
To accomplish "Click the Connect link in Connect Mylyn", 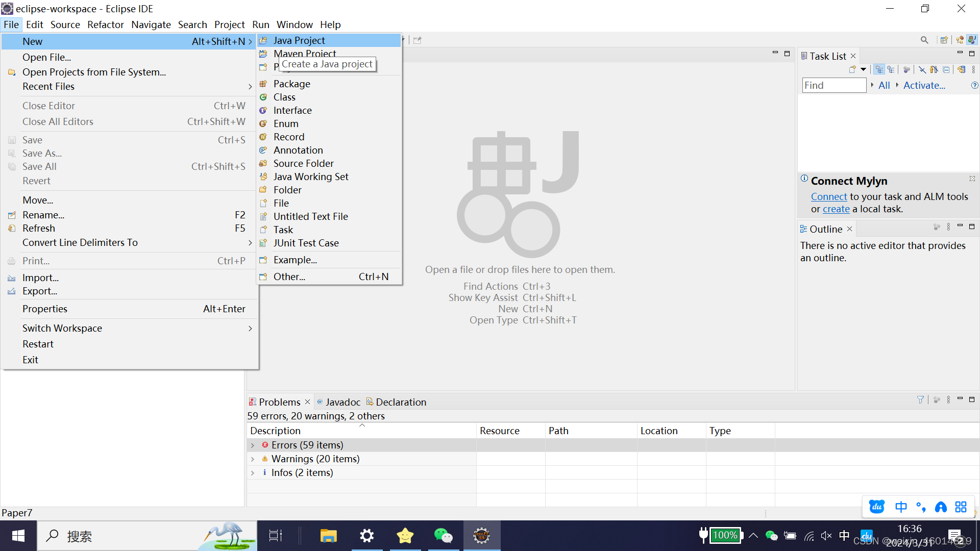I will coord(828,196).
